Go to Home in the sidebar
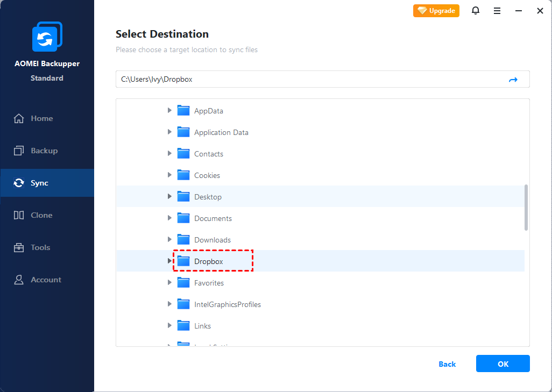The width and height of the screenshot is (552, 392). [x=41, y=118]
